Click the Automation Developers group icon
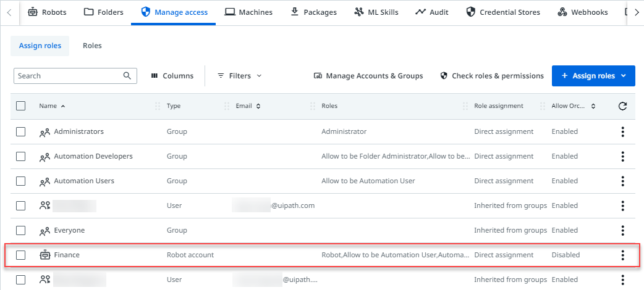The height and width of the screenshot is (290, 644). pyautogui.click(x=44, y=157)
